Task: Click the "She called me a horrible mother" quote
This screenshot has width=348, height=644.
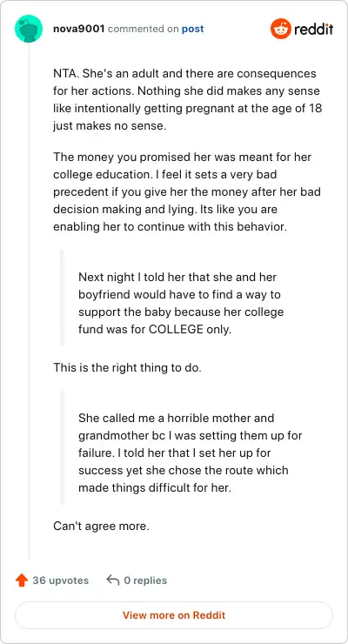Action: pyautogui.click(x=190, y=453)
